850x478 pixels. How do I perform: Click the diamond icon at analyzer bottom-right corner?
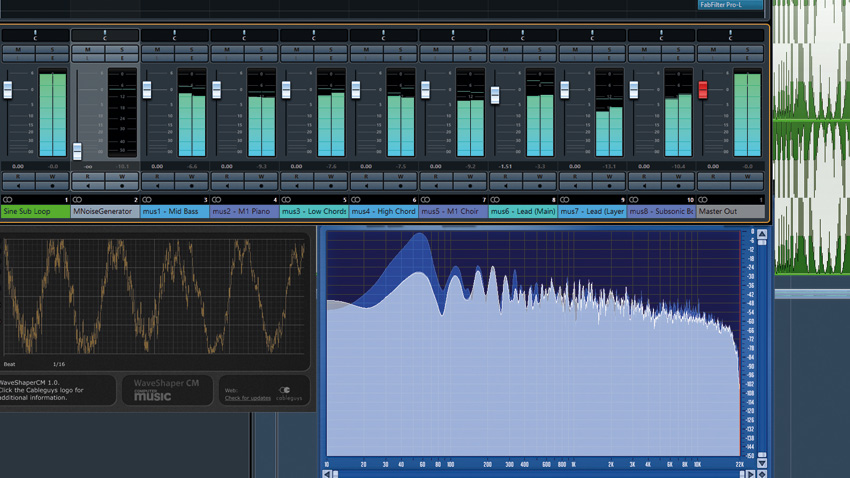point(762,474)
